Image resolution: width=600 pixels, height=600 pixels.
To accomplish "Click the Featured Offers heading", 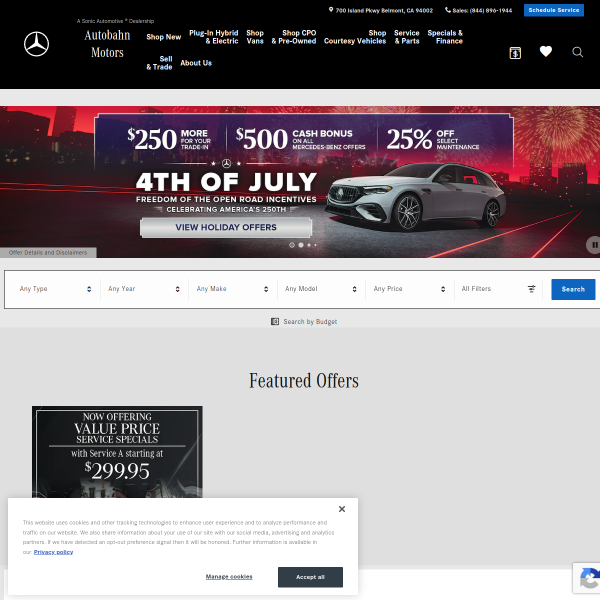I will point(304,381).
